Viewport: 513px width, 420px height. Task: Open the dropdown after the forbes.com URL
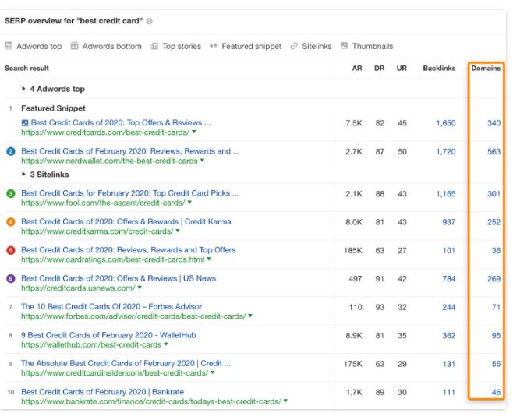point(250,316)
